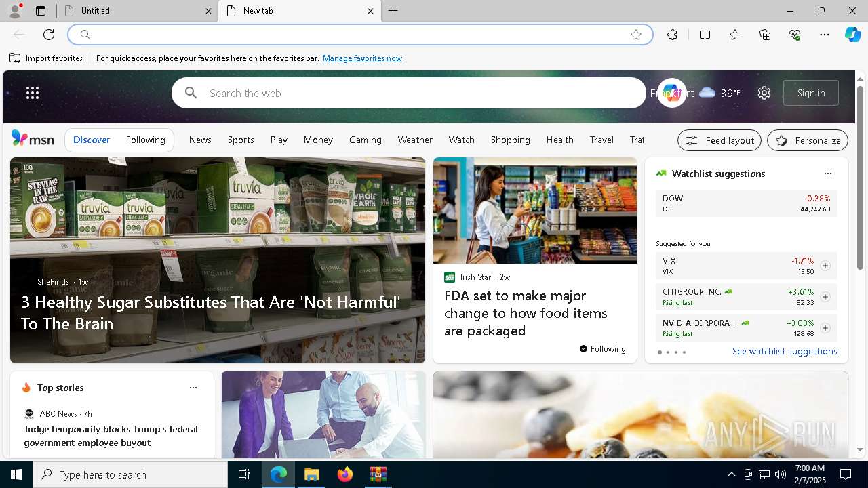The image size is (868, 488).
Task: Add VIX to watchlist
Action: 825,266
